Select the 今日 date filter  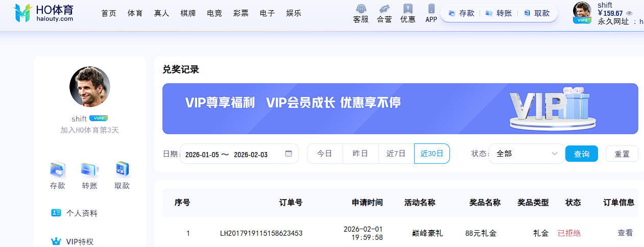pos(325,154)
